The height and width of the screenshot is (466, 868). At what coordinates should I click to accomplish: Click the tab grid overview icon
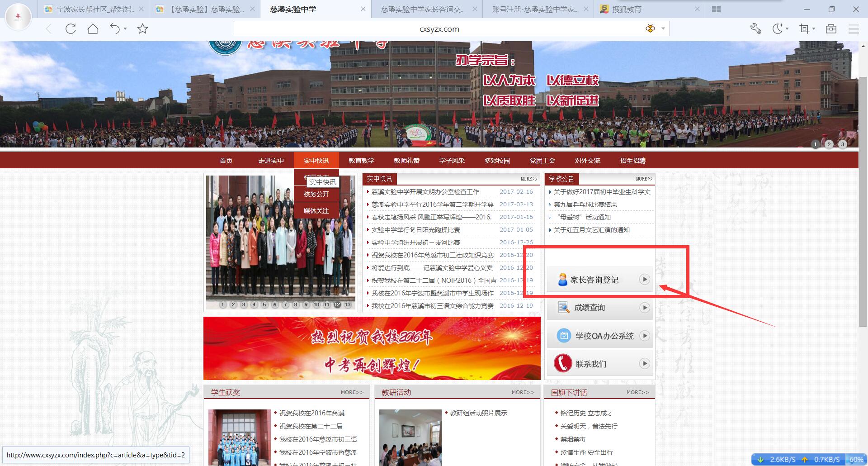tap(716, 9)
